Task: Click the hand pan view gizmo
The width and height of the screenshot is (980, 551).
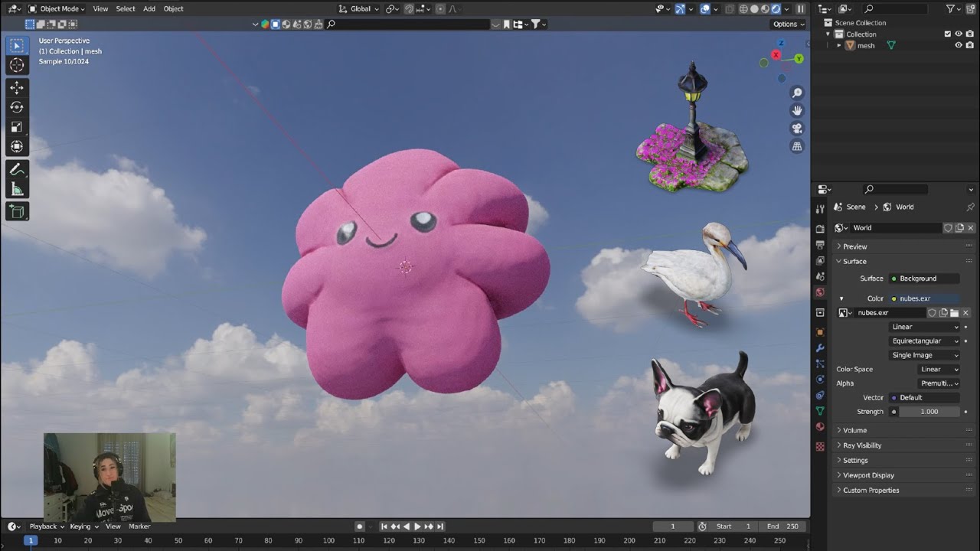Action: tap(797, 110)
